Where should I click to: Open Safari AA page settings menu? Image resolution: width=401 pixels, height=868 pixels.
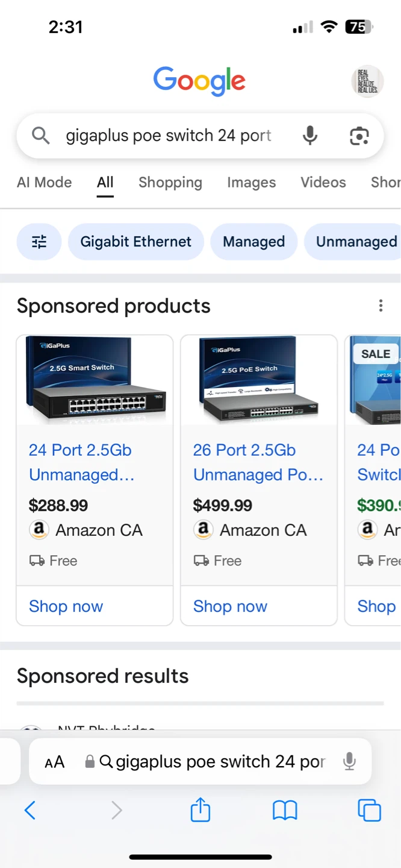click(x=54, y=762)
